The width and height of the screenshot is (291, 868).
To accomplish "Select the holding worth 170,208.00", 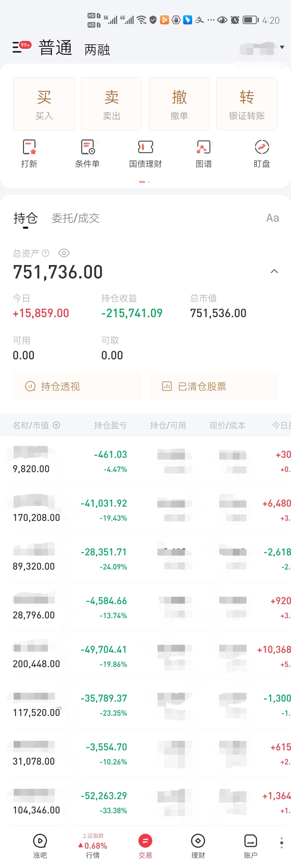I will pyautogui.click(x=145, y=509).
